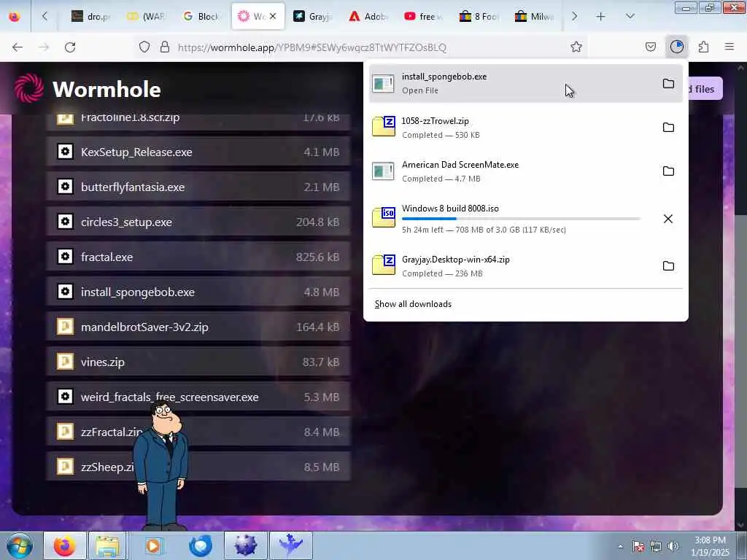
Task: Switch to the Google Block tab
Action: pyautogui.click(x=202, y=16)
